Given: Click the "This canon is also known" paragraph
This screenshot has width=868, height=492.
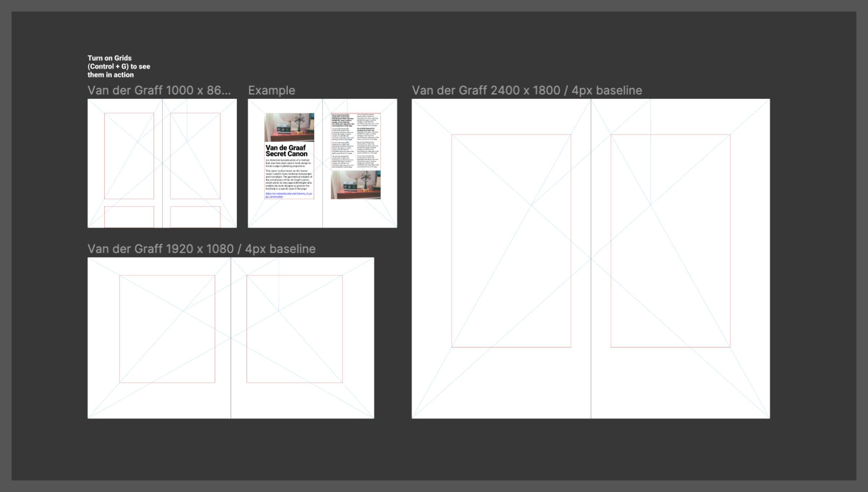Looking at the screenshot, I should [x=289, y=180].
